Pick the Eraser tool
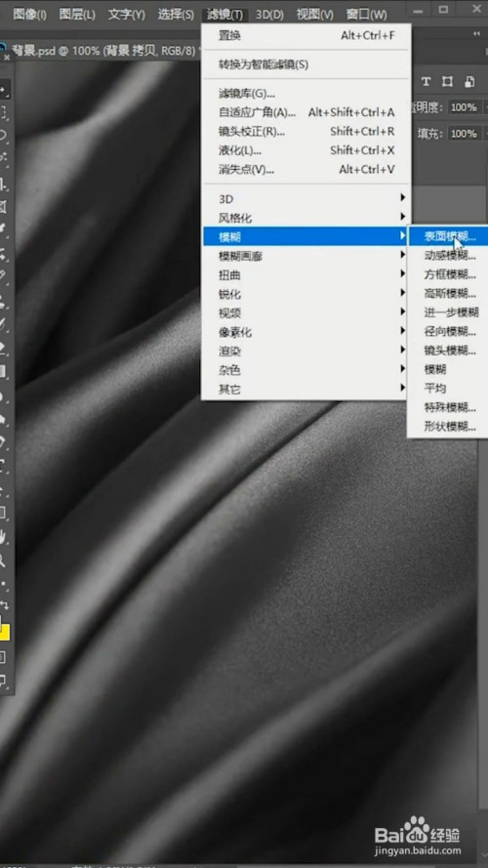Image resolution: width=488 pixels, height=868 pixels. pyautogui.click(x=3, y=348)
